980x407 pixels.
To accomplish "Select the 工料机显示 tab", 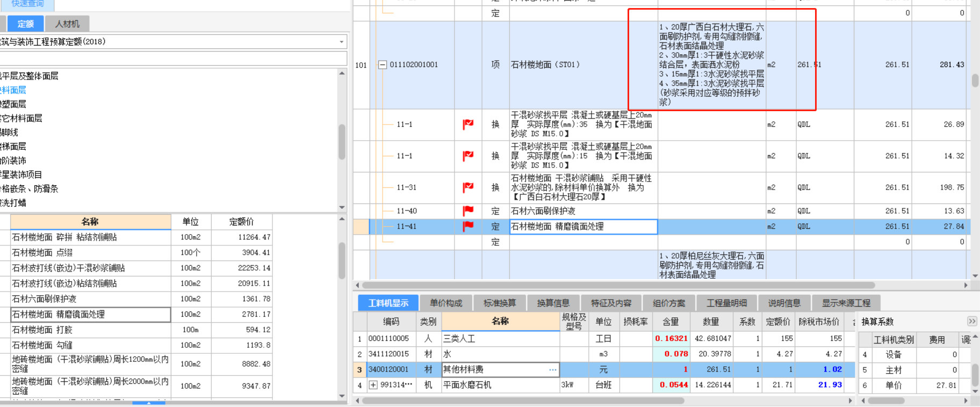I will (388, 303).
